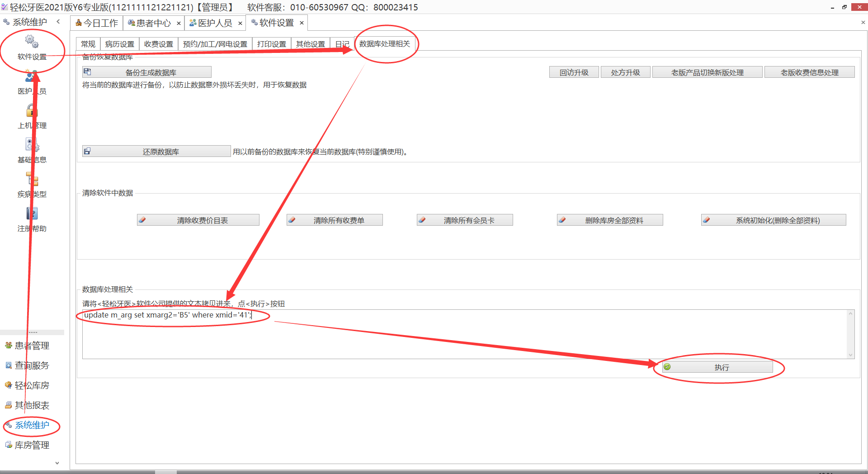Click the sidebar resize grip dots
868x474 pixels.
point(33,332)
